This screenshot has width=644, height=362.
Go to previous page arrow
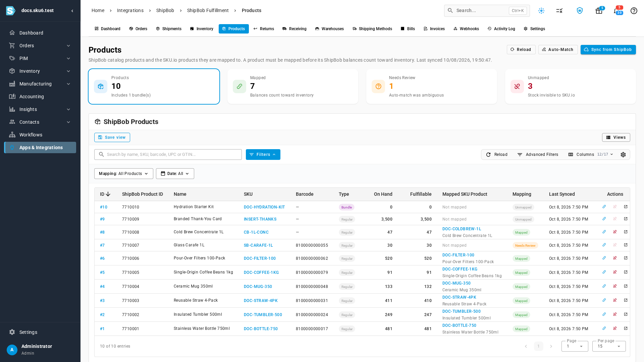tap(526, 346)
